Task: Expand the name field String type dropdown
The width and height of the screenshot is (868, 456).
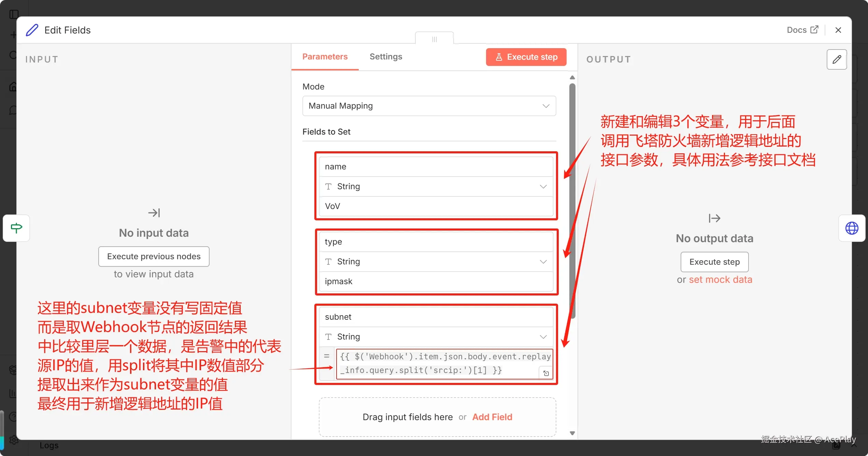Action: [436, 186]
